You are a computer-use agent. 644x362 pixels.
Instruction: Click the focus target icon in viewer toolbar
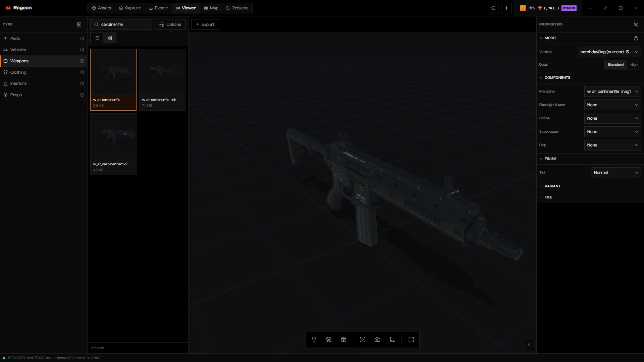click(x=363, y=340)
